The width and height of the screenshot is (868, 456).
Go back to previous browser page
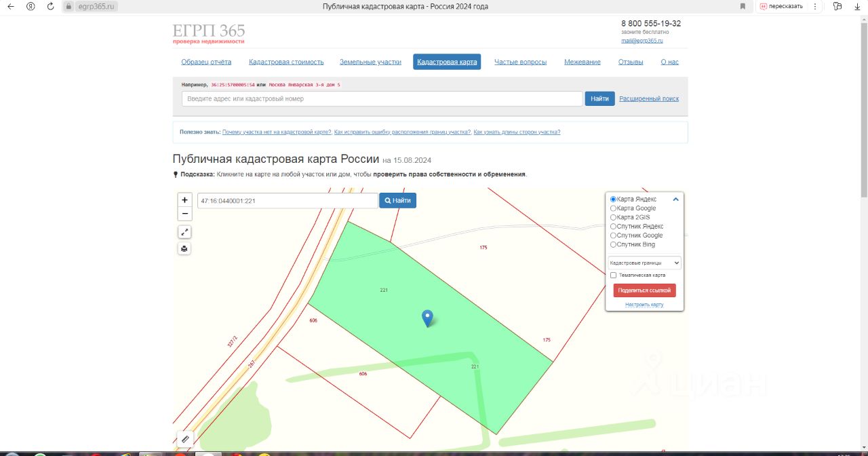[x=10, y=6]
